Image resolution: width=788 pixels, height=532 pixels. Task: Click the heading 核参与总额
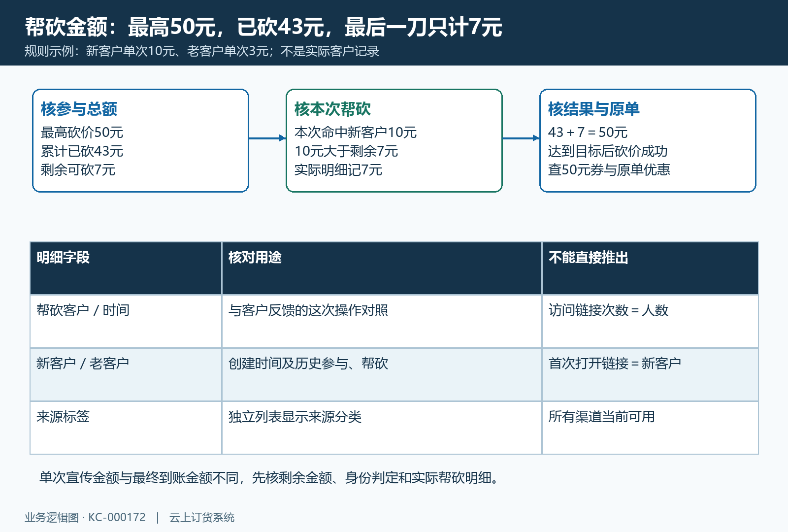(79, 109)
